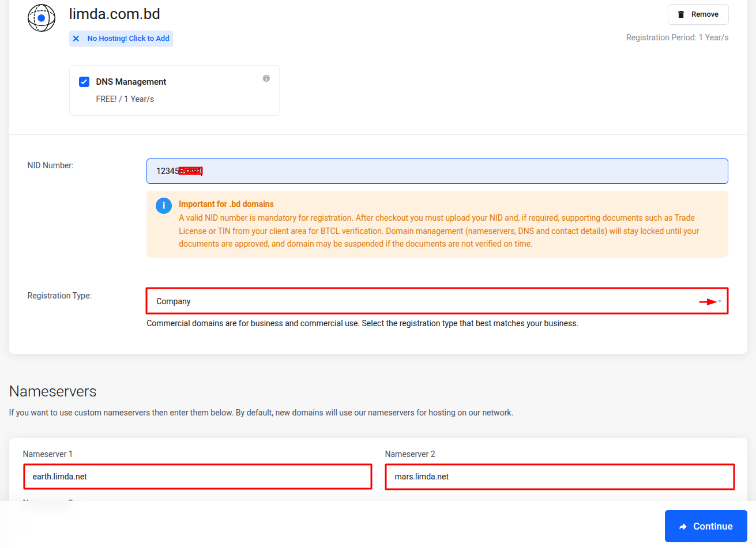The width and height of the screenshot is (756, 548).
Task: Click the limda.com.bd domain title
Action: 115,14
